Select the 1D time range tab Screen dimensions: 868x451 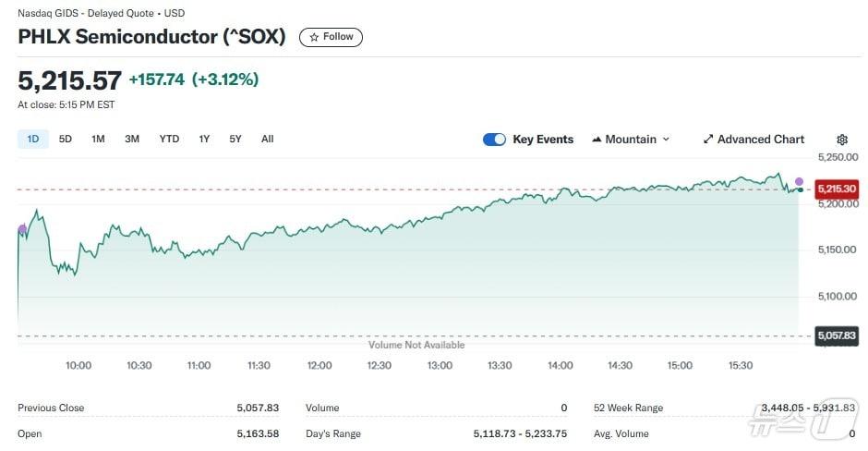click(33, 139)
